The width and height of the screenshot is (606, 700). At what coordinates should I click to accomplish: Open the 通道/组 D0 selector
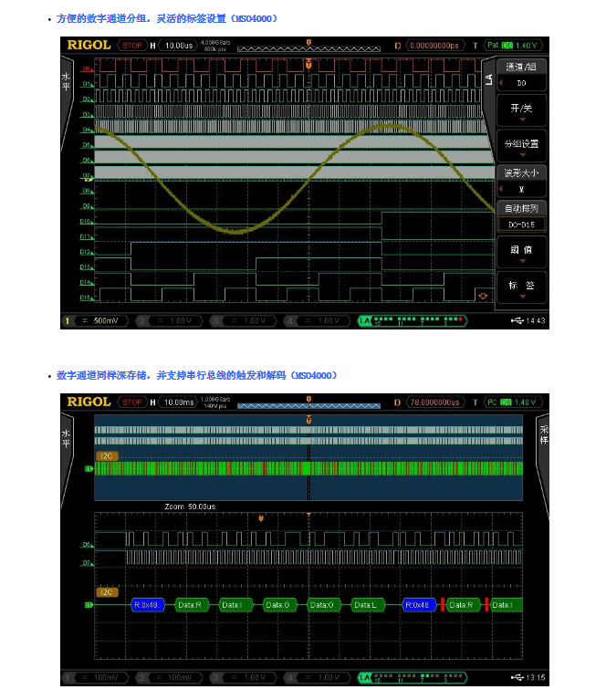coord(521,73)
